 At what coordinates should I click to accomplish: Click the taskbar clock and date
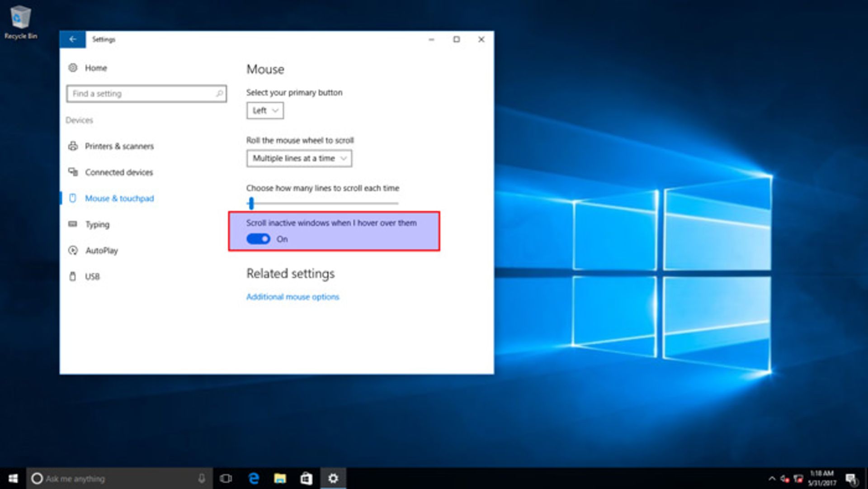(822, 478)
